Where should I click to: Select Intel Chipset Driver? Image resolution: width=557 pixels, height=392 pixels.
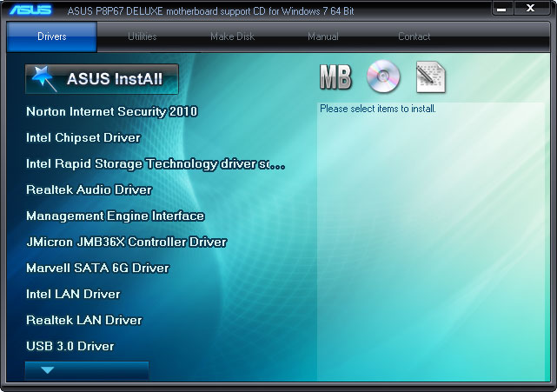(83, 138)
